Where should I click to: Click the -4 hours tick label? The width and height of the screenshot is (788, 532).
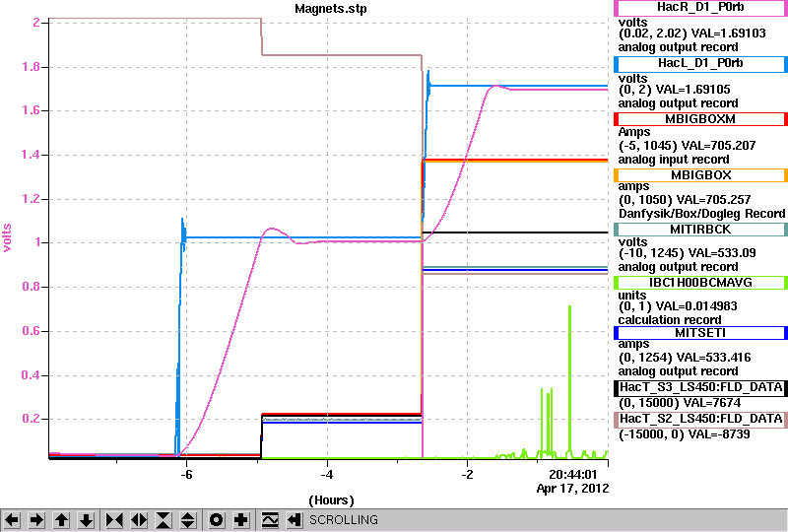[327, 475]
